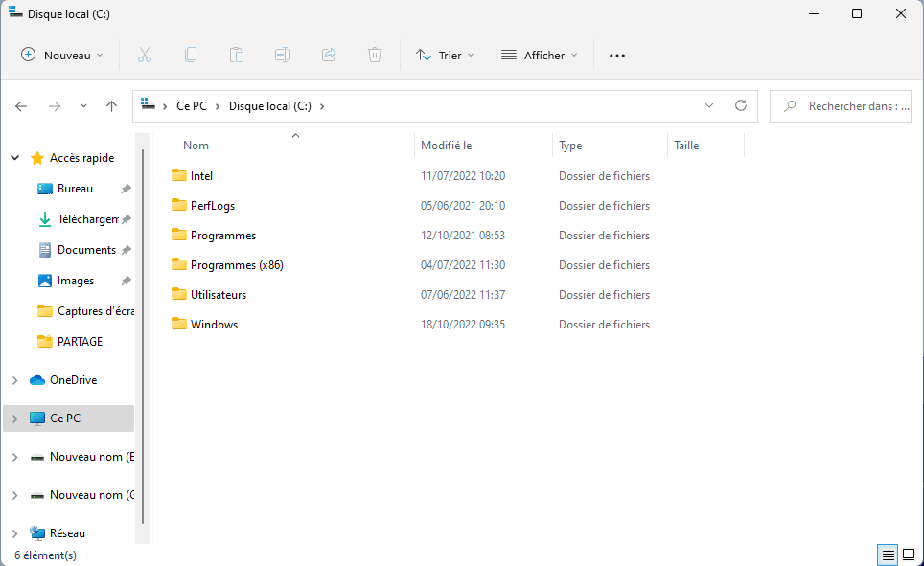Click the pin icon next to Documents
The height and width of the screenshot is (566, 924).
tap(126, 250)
